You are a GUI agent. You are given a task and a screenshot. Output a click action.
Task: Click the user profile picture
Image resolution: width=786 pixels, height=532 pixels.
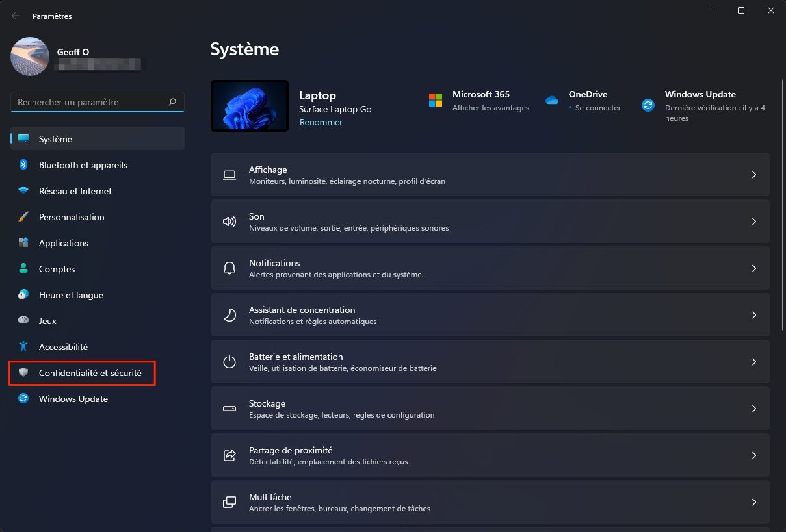click(30, 57)
